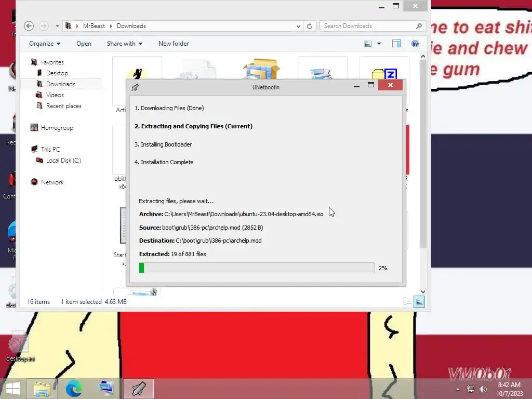Screen dimensions: 532x399
Task: Click Open in the Explorer toolbar
Action: [84, 44]
